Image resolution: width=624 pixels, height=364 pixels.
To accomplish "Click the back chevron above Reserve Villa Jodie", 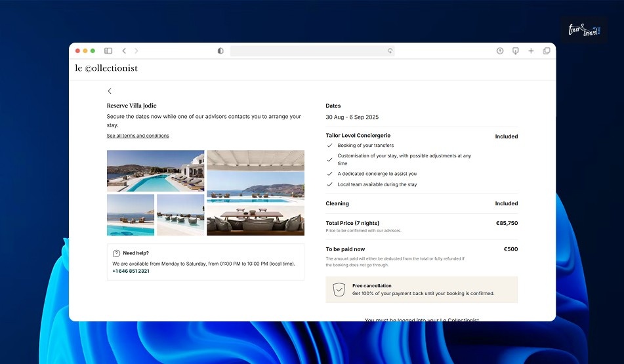I will pyautogui.click(x=110, y=91).
